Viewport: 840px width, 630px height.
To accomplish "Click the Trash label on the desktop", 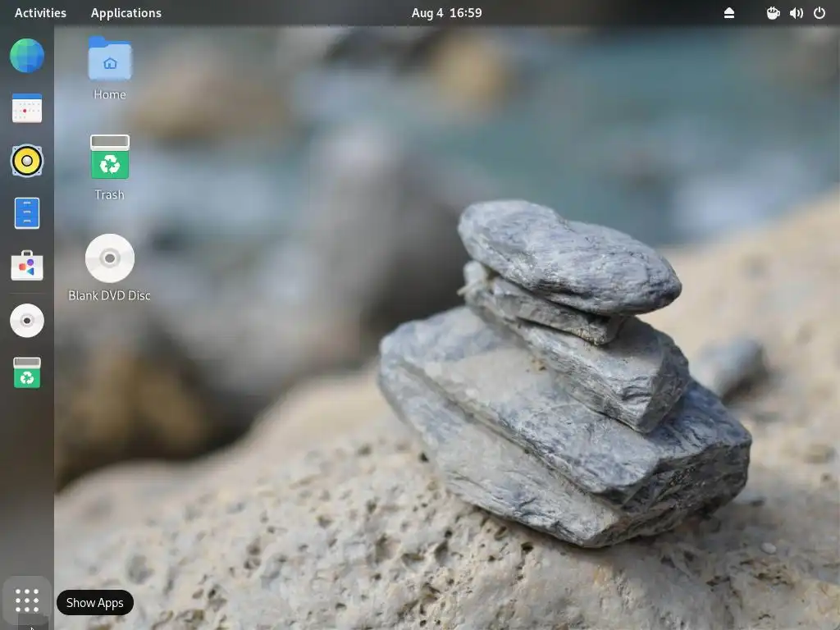I will point(110,194).
